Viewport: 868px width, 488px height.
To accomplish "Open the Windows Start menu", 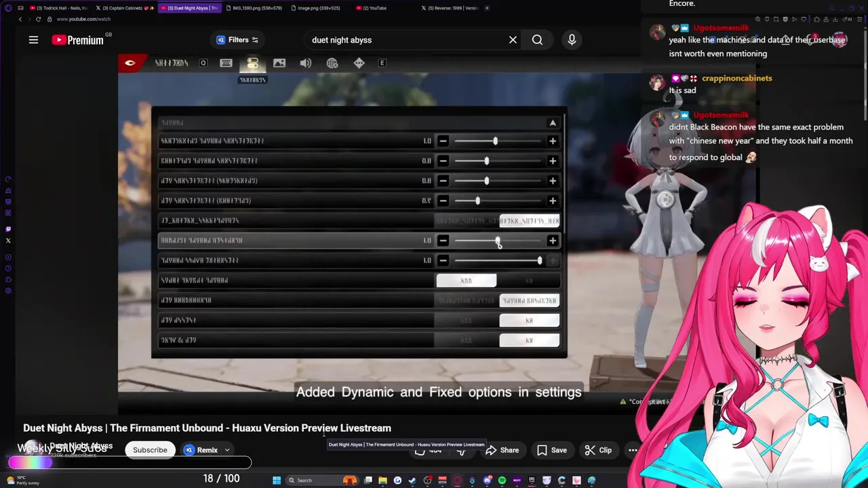I will 277,481.
